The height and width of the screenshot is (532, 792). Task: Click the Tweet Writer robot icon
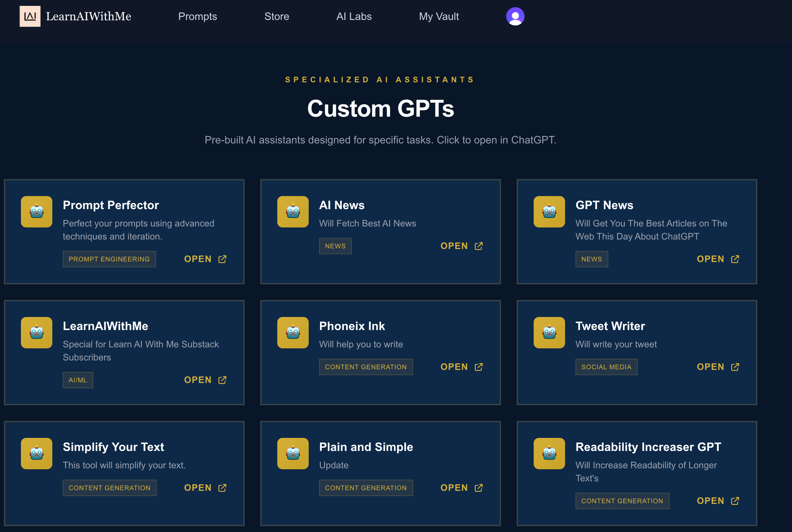point(549,333)
